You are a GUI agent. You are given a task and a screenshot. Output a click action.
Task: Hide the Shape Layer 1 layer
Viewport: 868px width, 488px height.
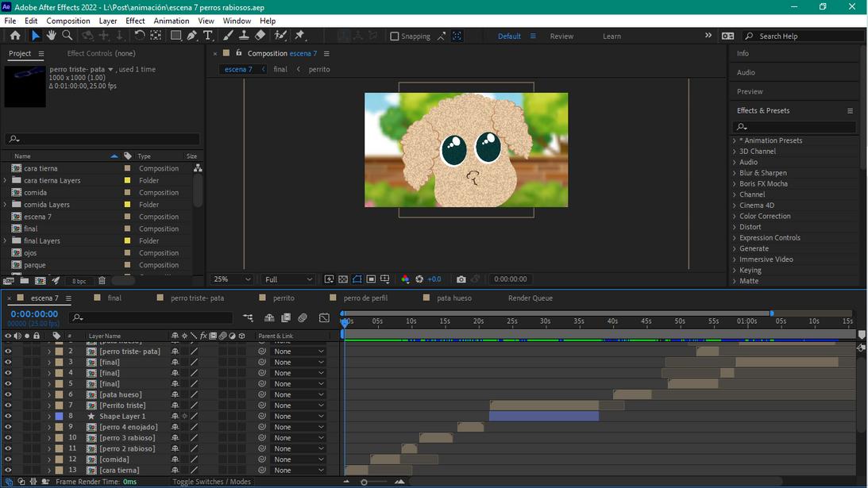coord(8,417)
